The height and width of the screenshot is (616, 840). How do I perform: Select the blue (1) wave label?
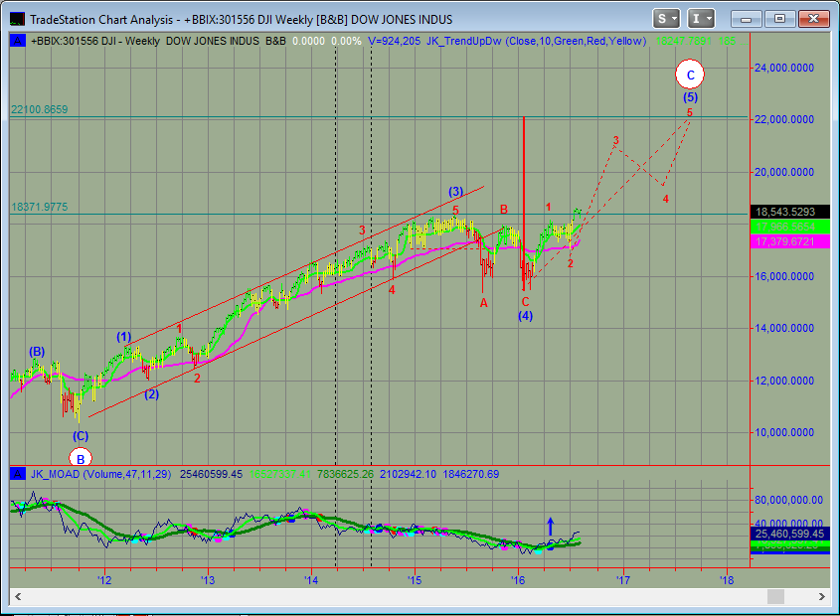123,337
